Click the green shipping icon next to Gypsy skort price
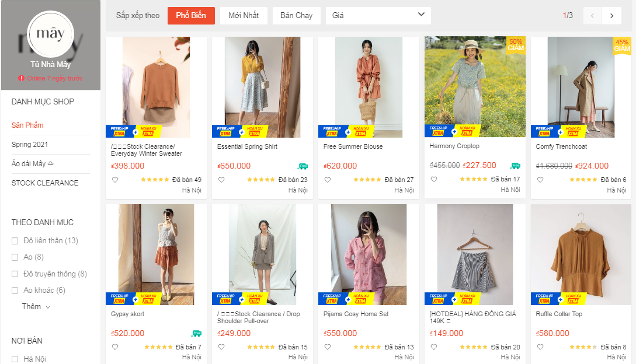This screenshot has height=364, width=636. 197,332
